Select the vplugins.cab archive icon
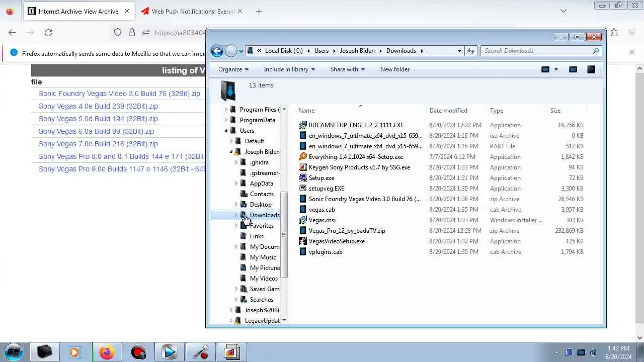This screenshot has height=362, width=644. click(x=303, y=252)
